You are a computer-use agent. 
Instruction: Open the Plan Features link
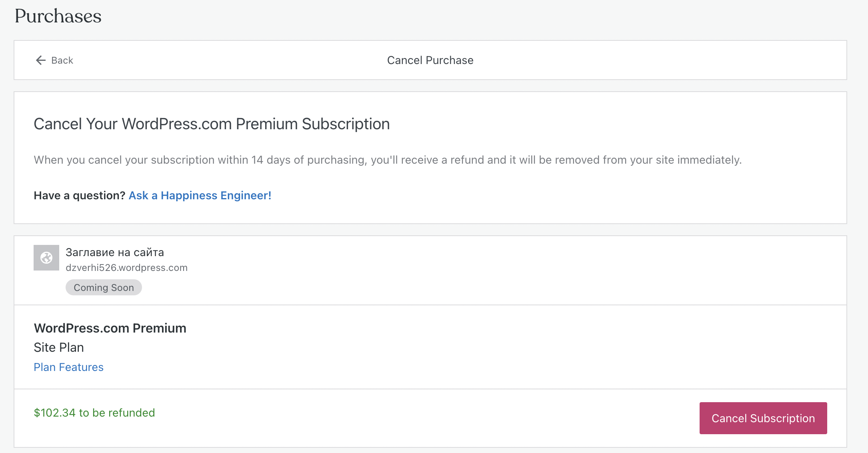point(68,367)
